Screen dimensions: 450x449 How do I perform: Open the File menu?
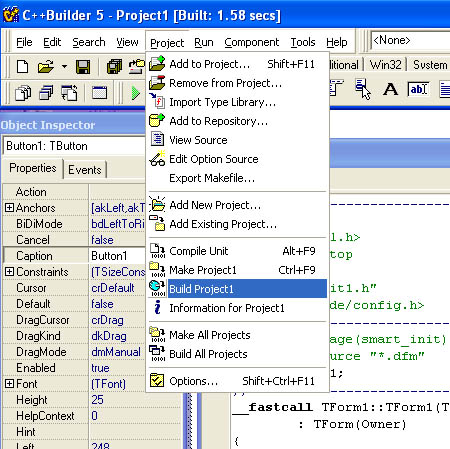coord(24,42)
